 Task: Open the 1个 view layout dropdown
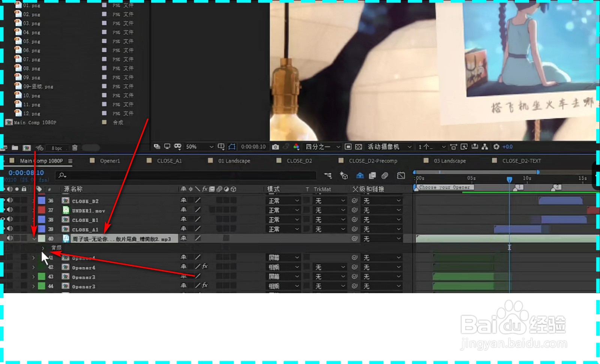pos(432,147)
